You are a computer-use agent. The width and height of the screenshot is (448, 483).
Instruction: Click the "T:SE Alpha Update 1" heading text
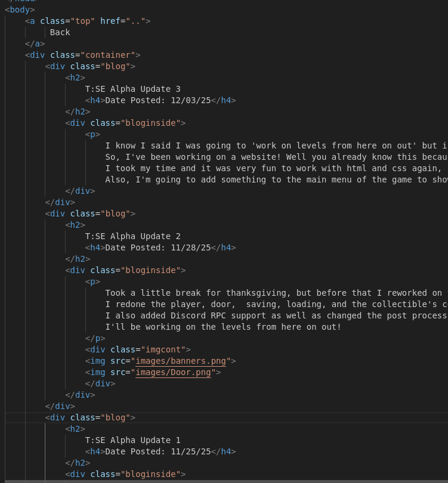(x=132, y=440)
